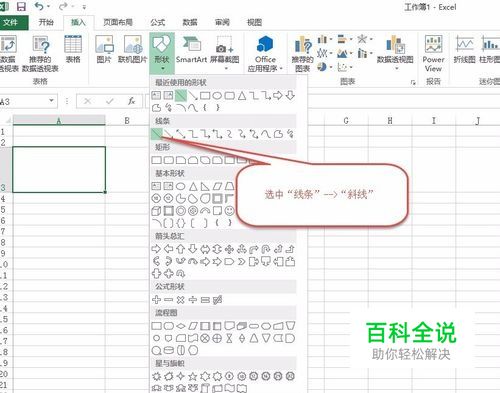Pick the smiley face shape in 基本形状
500x393 pixels.
pyautogui.click(x=229, y=211)
